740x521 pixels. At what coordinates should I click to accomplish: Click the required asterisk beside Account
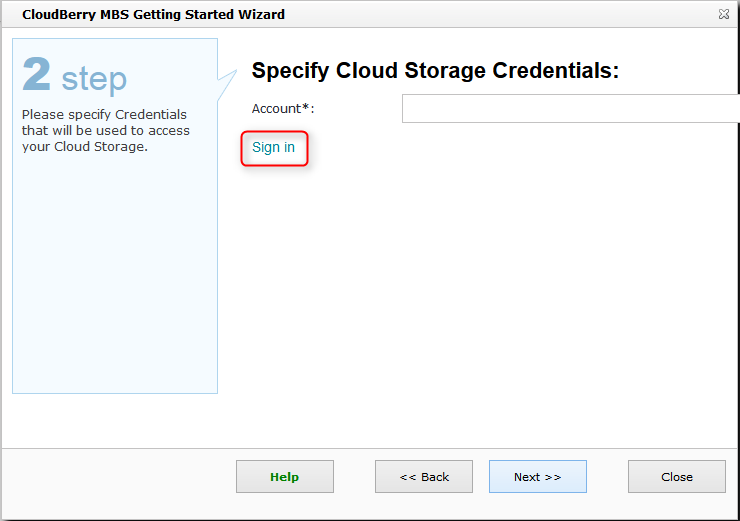coord(305,107)
